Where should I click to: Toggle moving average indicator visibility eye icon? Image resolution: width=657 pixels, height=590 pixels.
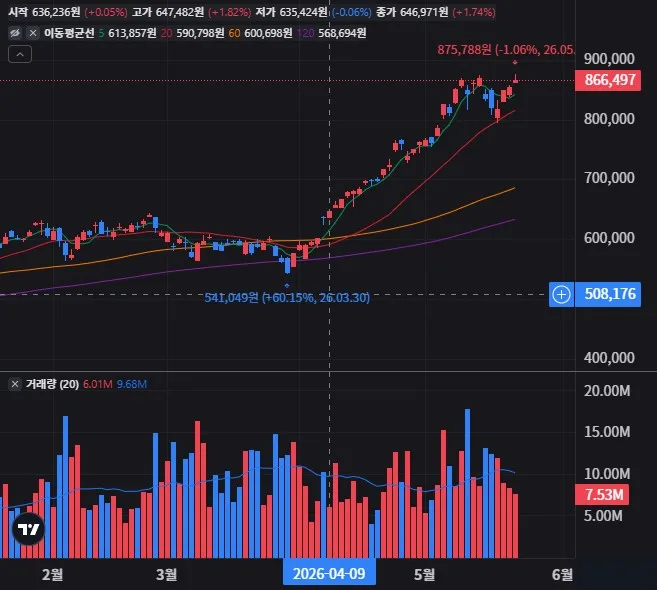(15, 33)
